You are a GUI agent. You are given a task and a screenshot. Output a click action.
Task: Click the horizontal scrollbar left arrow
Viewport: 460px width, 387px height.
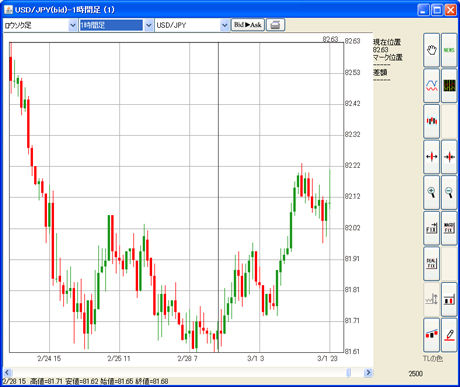[x=7, y=372]
